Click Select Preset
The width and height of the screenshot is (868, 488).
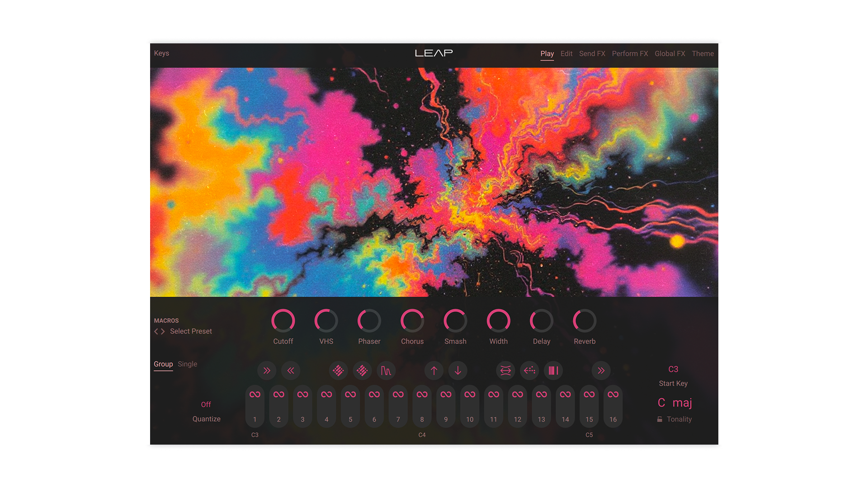coord(190,331)
